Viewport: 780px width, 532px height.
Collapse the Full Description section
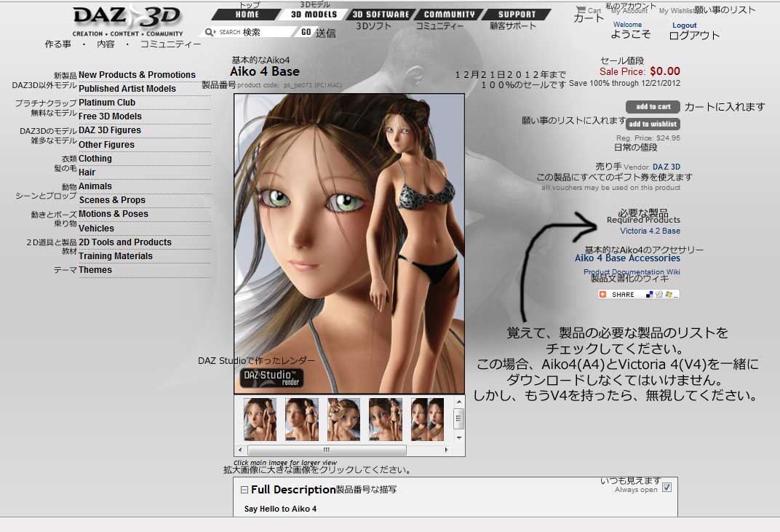244,490
